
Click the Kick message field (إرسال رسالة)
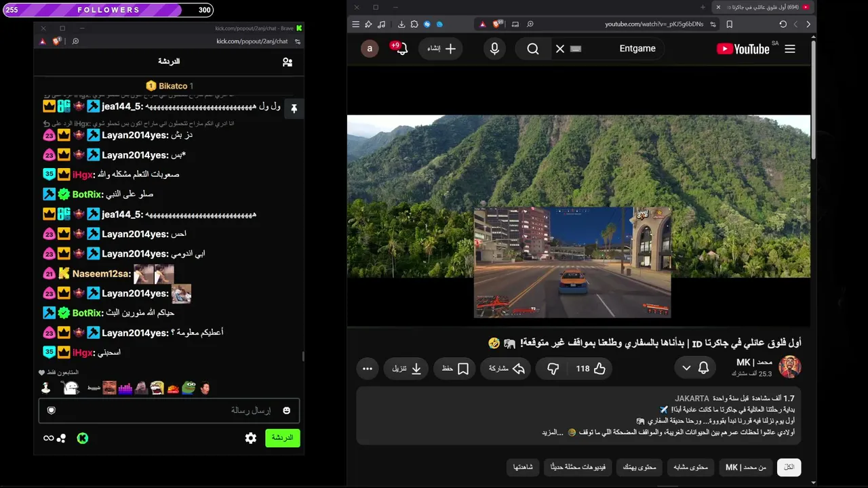pos(169,411)
